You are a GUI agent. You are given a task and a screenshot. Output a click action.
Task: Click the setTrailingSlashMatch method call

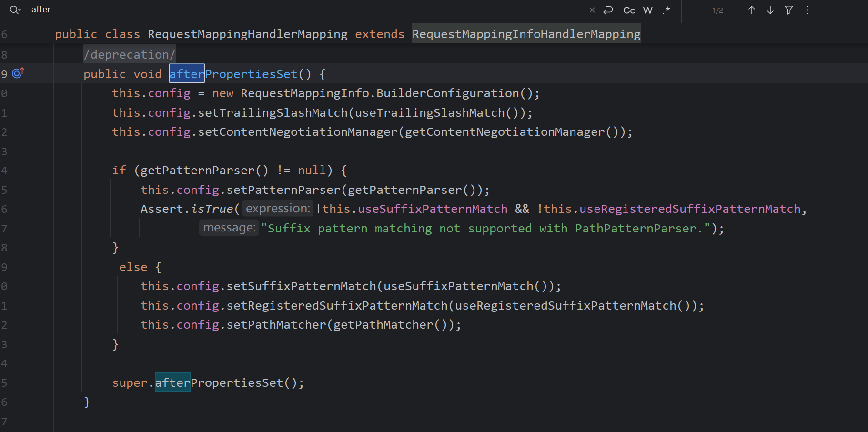tap(273, 113)
